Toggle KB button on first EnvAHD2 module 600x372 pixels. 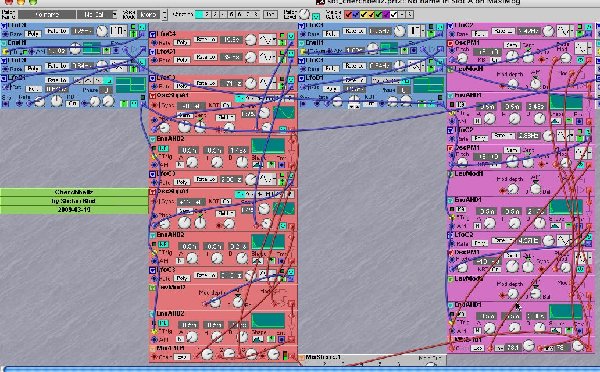pos(163,148)
